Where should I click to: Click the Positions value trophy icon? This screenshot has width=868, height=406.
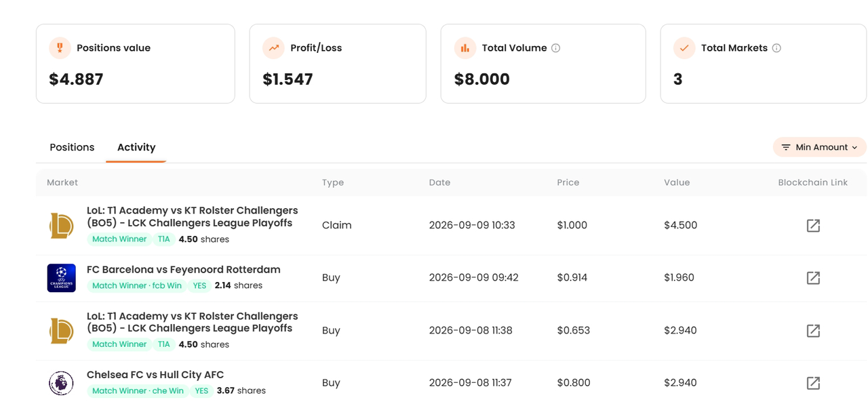click(x=60, y=48)
